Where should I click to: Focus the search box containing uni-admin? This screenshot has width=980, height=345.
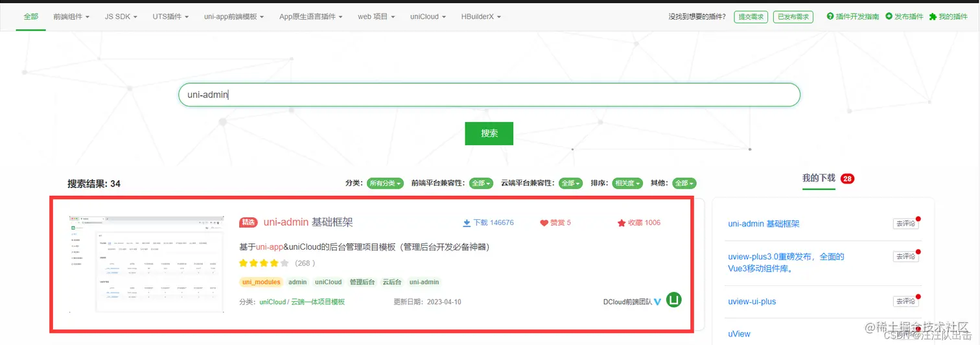coord(489,95)
